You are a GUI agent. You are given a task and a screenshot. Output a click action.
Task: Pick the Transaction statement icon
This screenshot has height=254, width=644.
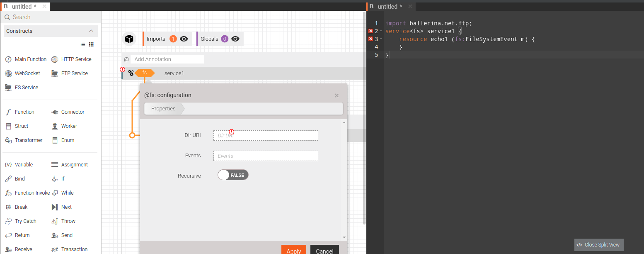coord(55,249)
